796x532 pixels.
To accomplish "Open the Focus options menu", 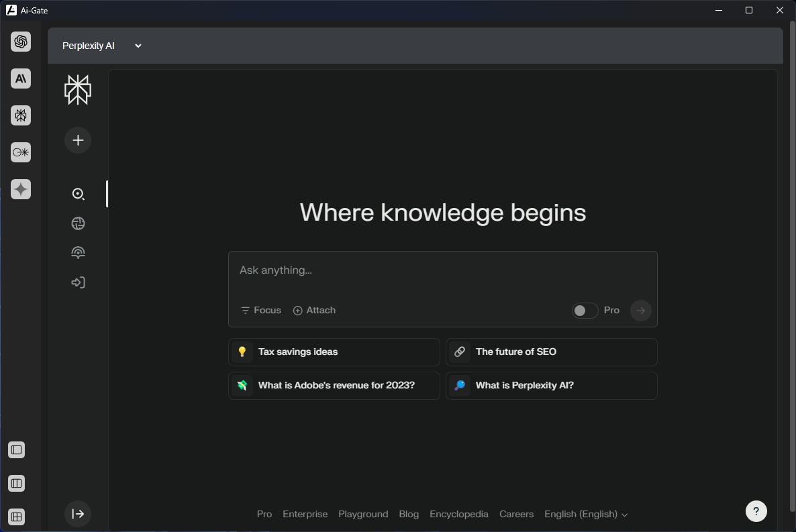I will click(261, 310).
